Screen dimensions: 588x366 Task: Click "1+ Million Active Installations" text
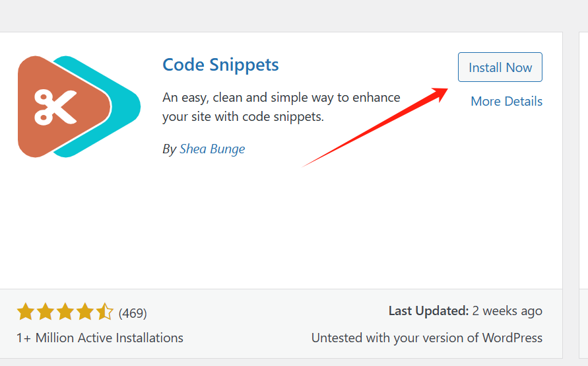click(100, 338)
